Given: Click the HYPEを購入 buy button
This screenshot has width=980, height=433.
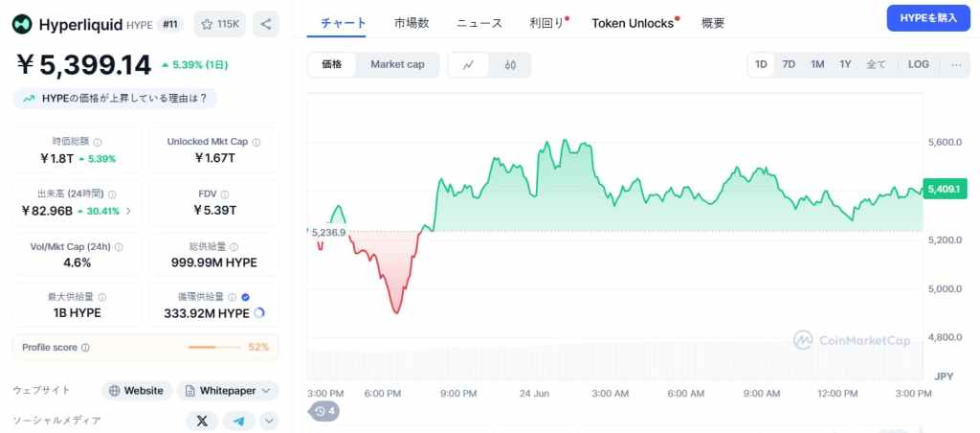Looking at the screenshot, I should tap(928, 18).
